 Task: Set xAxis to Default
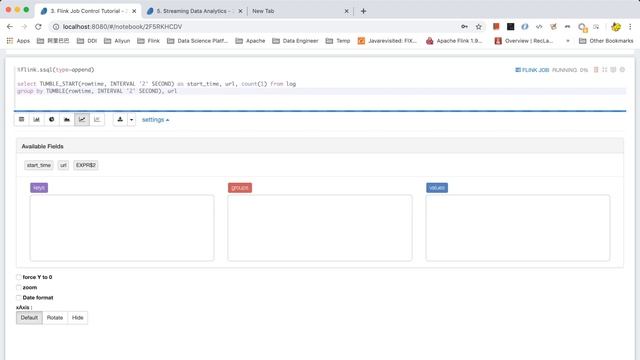coord(29,318)
